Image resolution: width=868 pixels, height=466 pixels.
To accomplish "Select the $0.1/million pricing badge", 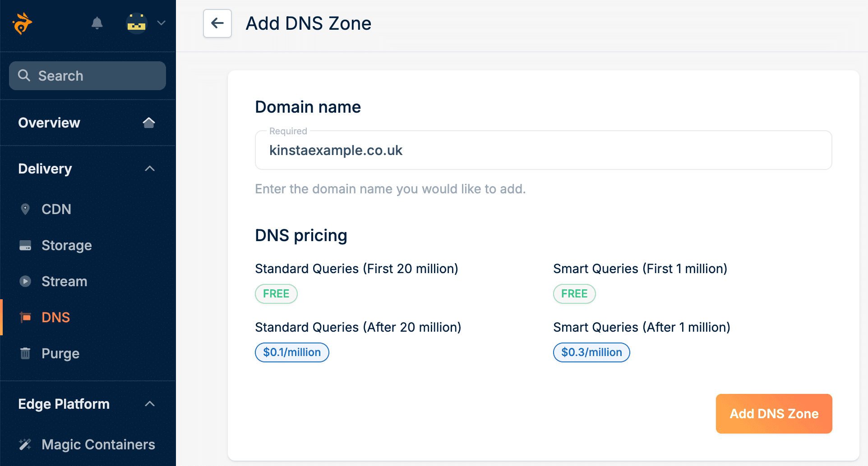I will 291,352.
